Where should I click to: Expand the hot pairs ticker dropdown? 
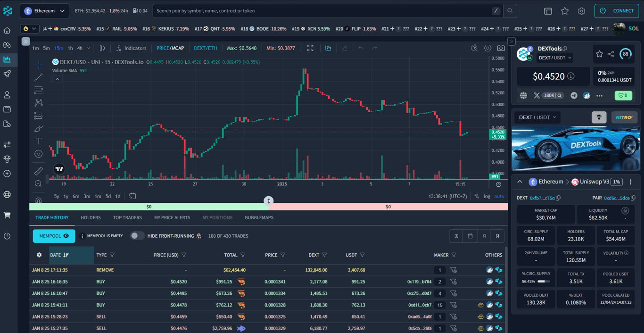(30, 29)
